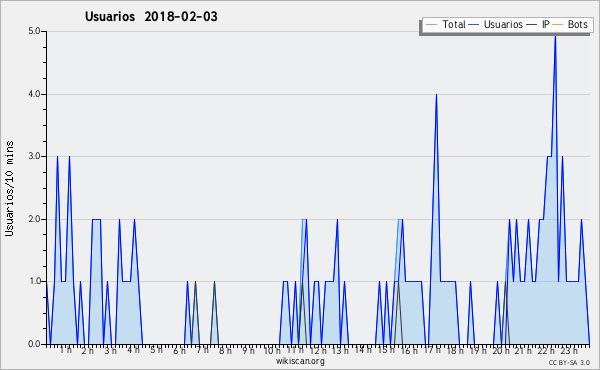
Task: Click the 0.0 y-axis value
Action: (34, 344)
